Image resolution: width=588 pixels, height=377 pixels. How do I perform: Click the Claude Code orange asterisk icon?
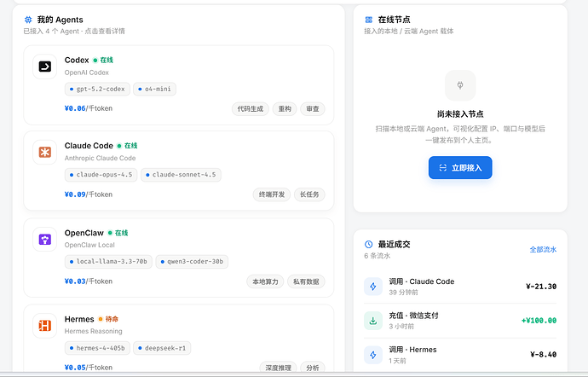tap(45, 152)
